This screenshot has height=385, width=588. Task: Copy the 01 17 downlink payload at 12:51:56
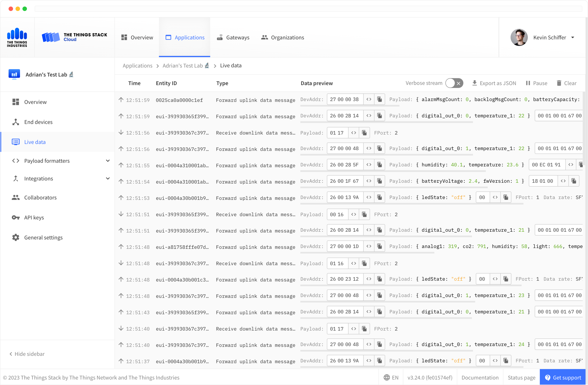(x=364, y=133)
